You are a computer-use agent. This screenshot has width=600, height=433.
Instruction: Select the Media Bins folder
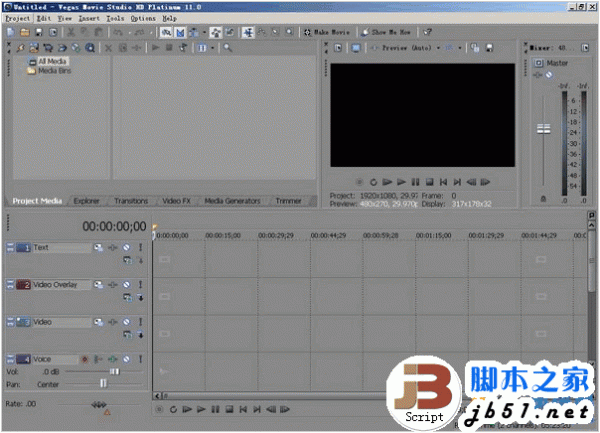54,71
